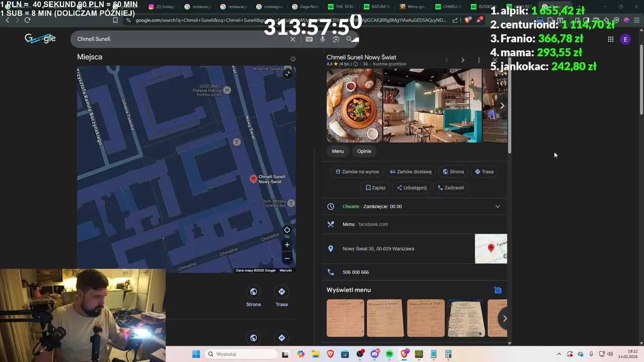Click the Warunki link on the map
The image size is (644, 362).
tap(286, 270)
